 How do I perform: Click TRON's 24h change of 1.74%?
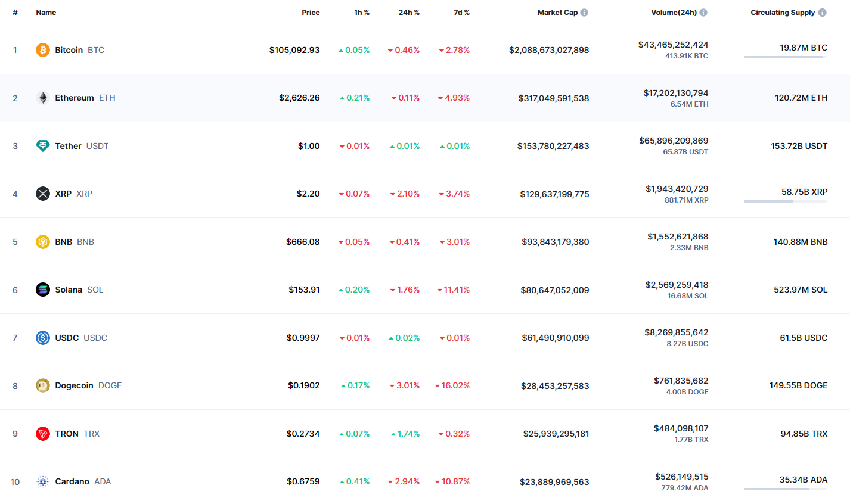405,434
